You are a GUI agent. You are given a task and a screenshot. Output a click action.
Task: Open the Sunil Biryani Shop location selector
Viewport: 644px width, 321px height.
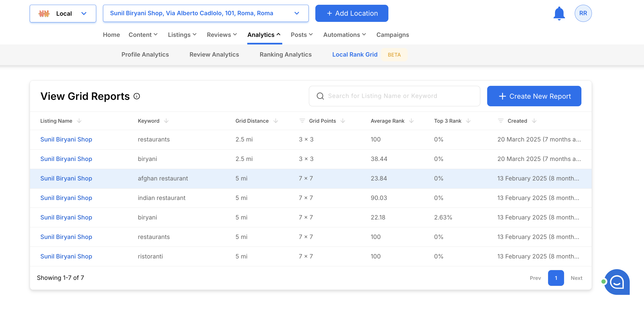(x=205, y=14)
